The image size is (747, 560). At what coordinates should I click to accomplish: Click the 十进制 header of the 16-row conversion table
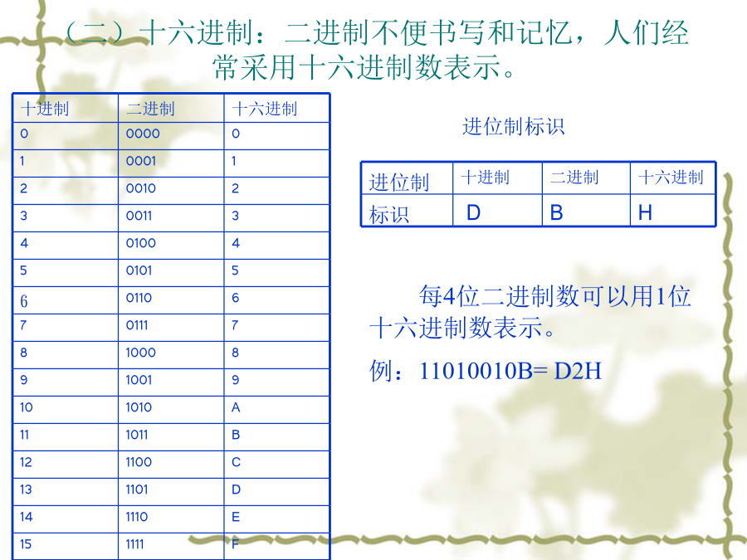click(x=66, y=108)
